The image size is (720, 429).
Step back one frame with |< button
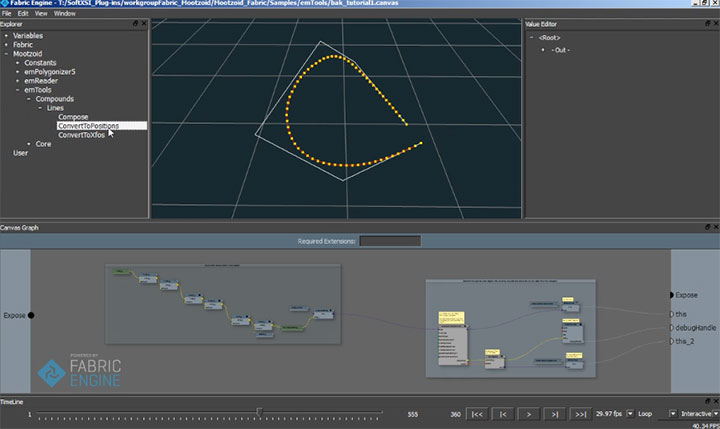[503, 414]
